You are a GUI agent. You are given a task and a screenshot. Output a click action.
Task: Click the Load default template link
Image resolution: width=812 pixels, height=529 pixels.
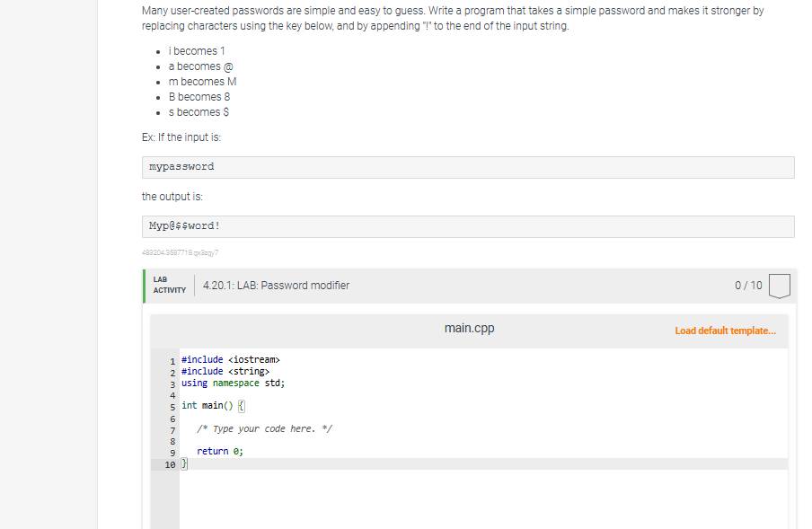click(x=725, y=331)
